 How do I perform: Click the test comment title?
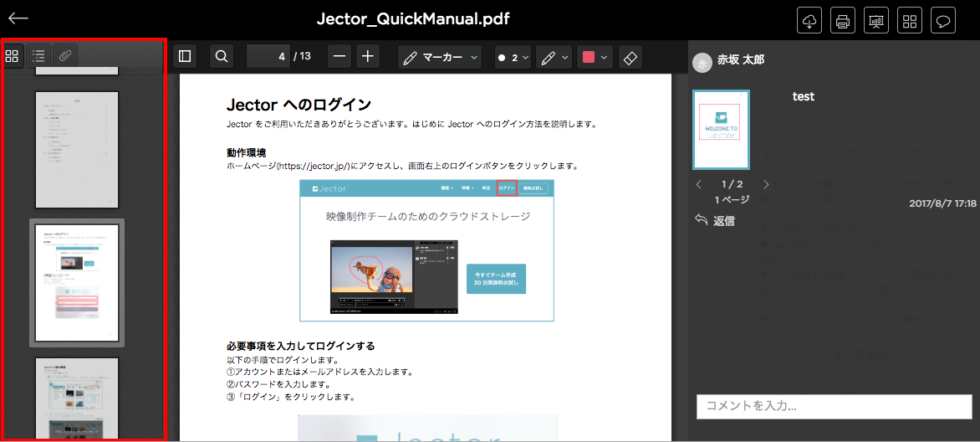(803, 96)
